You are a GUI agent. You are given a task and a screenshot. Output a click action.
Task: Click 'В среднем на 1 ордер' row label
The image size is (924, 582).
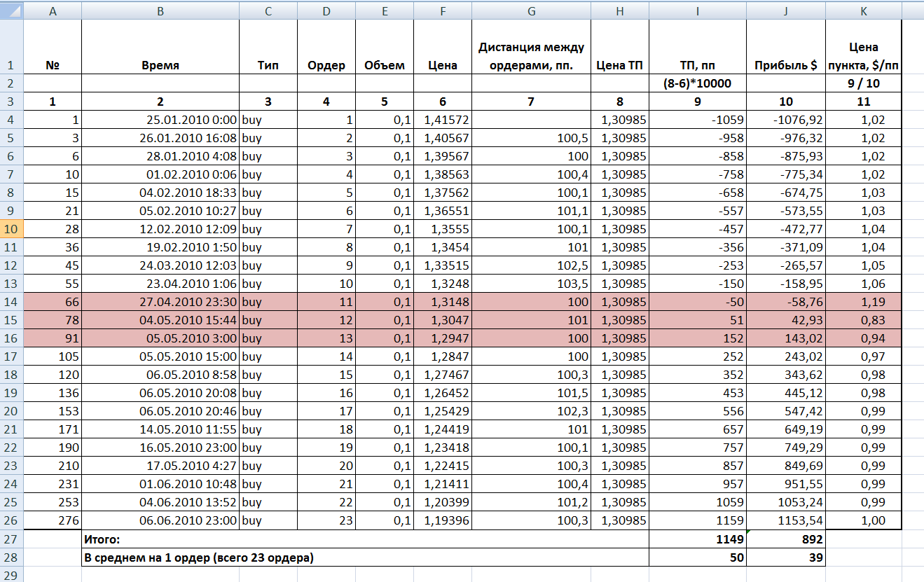pos(366,557)
